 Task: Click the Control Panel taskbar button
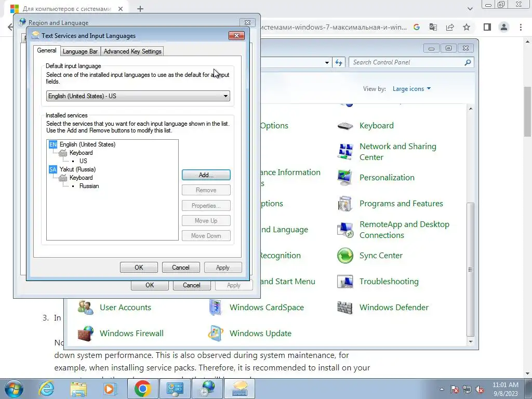[x=175, y=389]
